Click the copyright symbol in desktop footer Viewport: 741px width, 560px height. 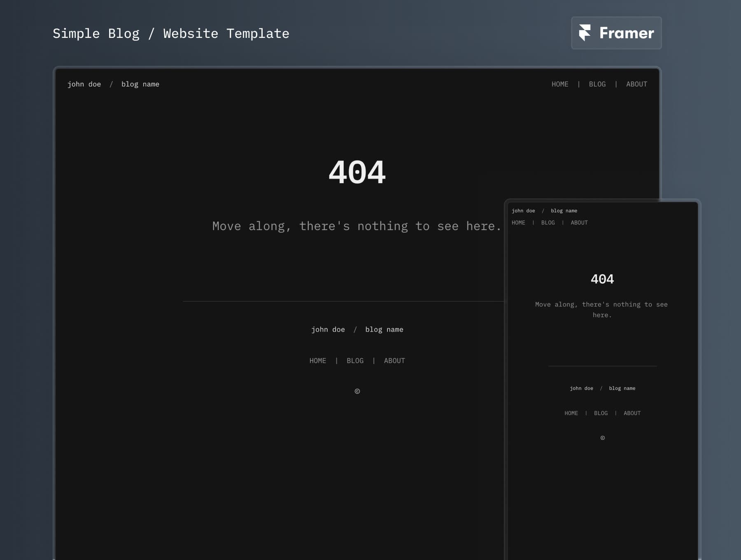[357, 391]
